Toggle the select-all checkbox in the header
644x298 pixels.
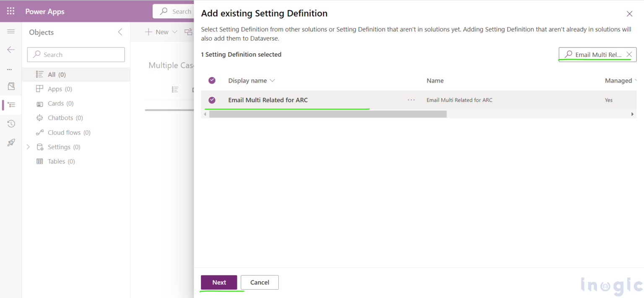click(212, 80)
